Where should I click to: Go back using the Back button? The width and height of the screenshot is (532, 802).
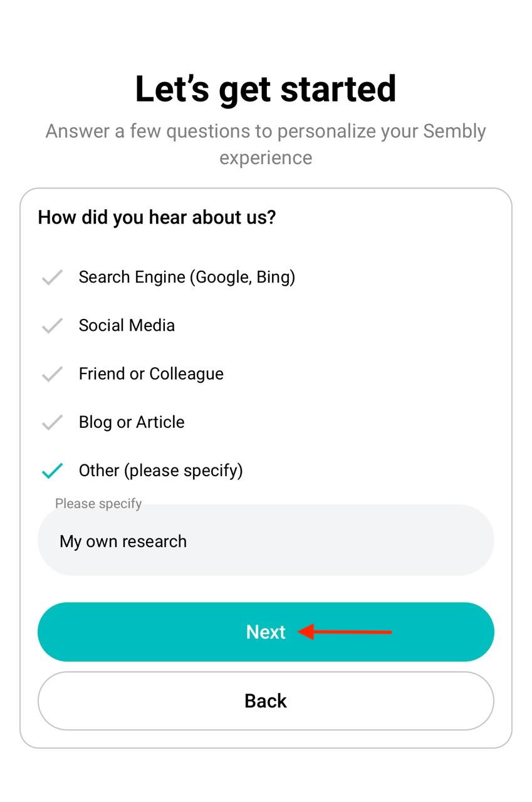coord(266,700)
